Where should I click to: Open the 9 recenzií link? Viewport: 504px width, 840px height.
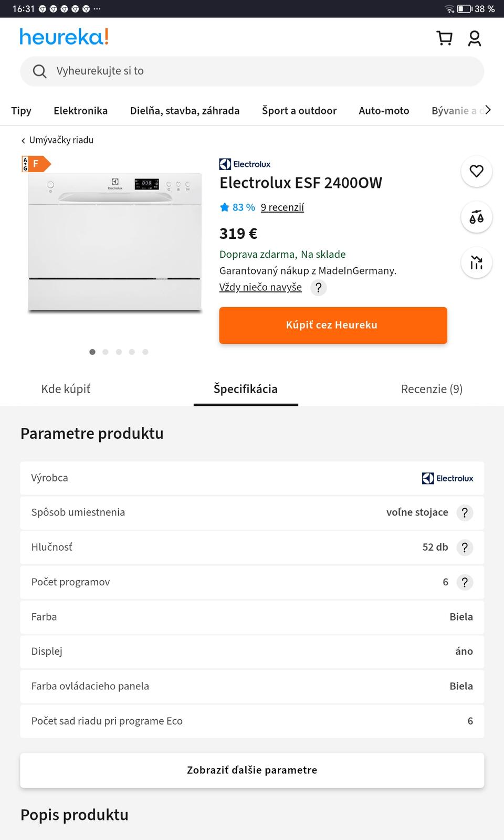pyautogui.click(x=282, y=207)
